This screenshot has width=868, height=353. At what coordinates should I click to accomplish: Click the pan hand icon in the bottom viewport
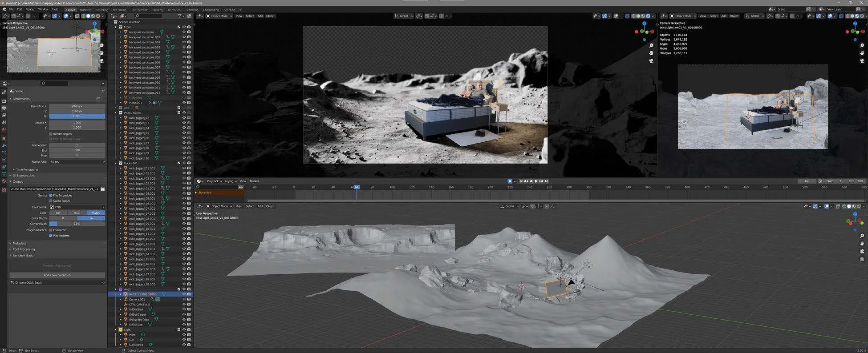pyautogui.click(x=862, y=244)
